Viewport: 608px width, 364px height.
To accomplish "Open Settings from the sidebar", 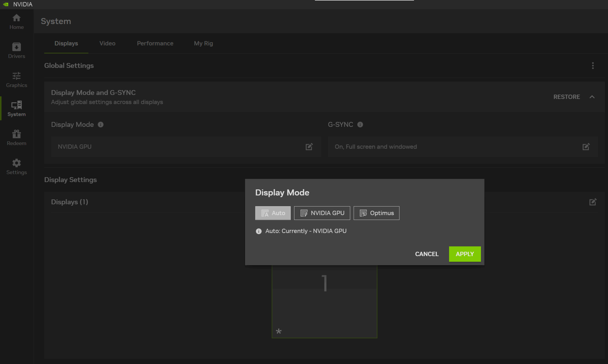I will click(16, 166).
